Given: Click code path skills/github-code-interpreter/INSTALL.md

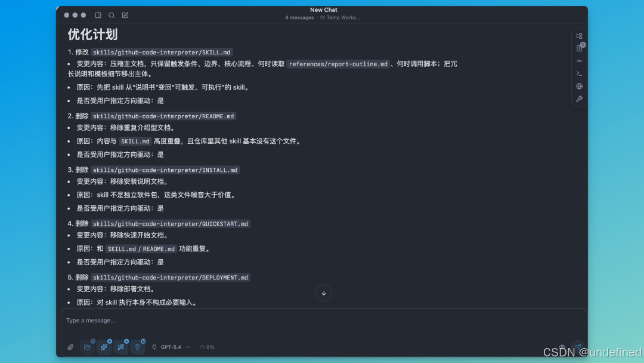Looking at the screenshot, I should pyautogui.click(x=165, y=170).
